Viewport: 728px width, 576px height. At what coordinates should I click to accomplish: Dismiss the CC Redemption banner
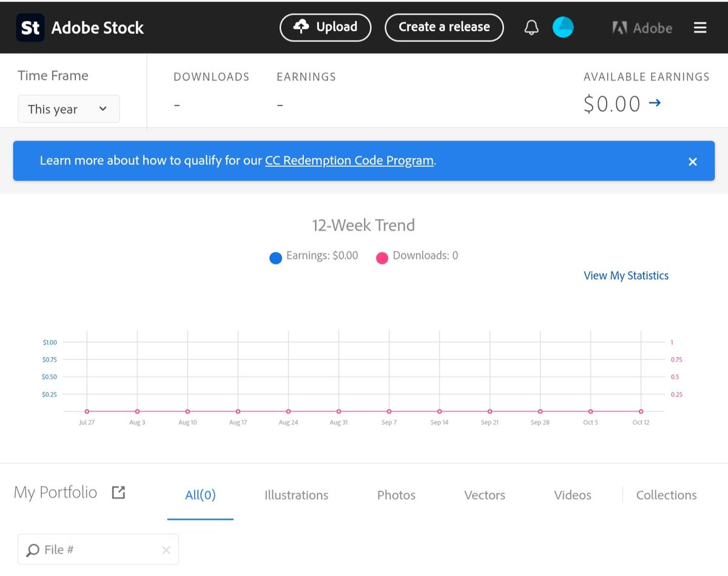coord(693,161)
